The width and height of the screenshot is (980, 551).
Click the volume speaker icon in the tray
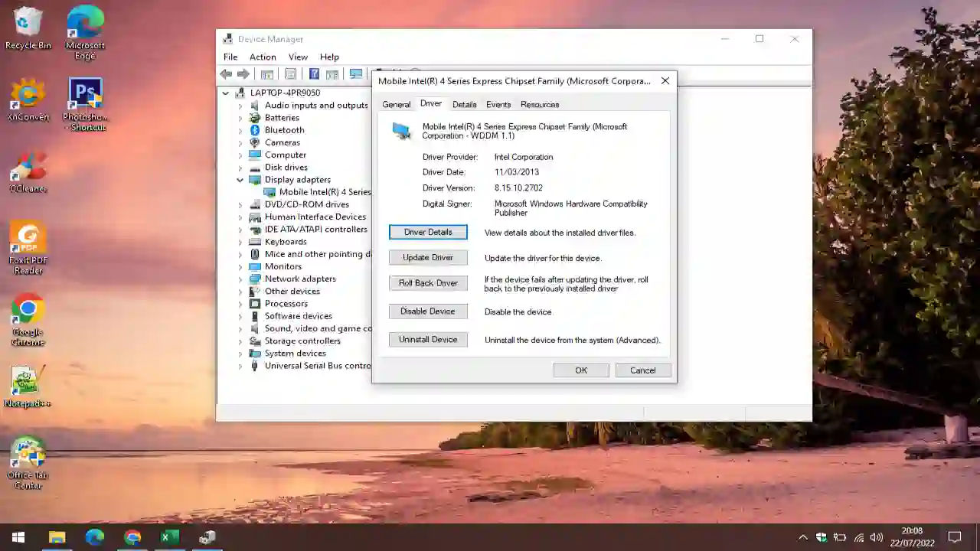(x=877, y=537)
